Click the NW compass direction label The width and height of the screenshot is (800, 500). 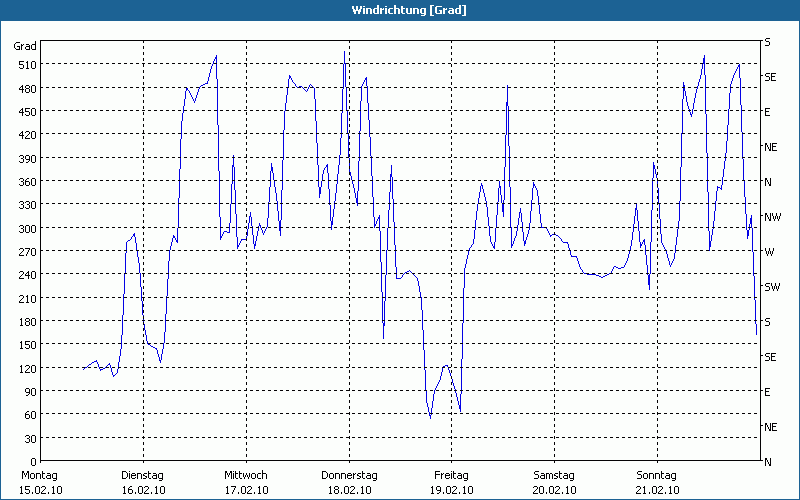click(x=772, y=217)
